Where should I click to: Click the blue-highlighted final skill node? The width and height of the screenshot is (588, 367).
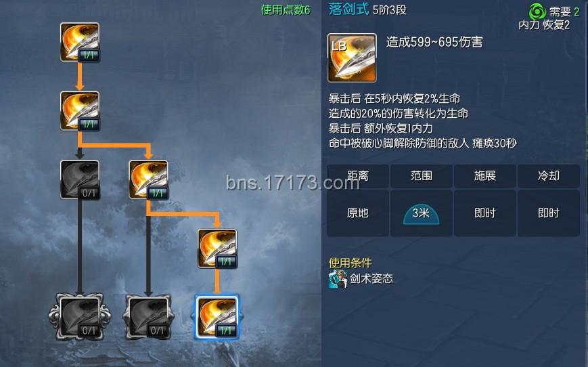pos(217,317)
